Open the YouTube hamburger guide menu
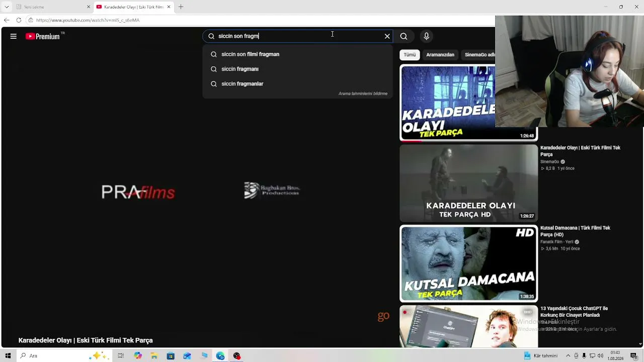The image size is (644, 362). 14,36
